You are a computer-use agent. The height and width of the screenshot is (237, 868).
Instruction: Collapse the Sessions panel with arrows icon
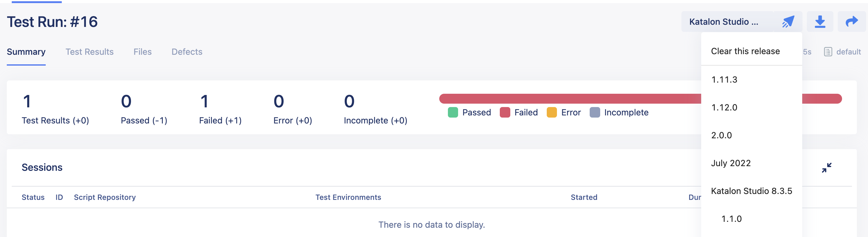coord(826,167)
